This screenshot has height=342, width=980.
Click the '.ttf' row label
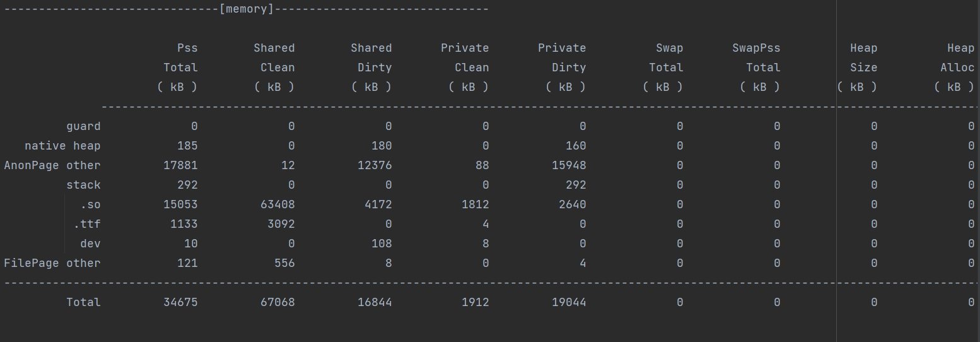pos(87,224)
